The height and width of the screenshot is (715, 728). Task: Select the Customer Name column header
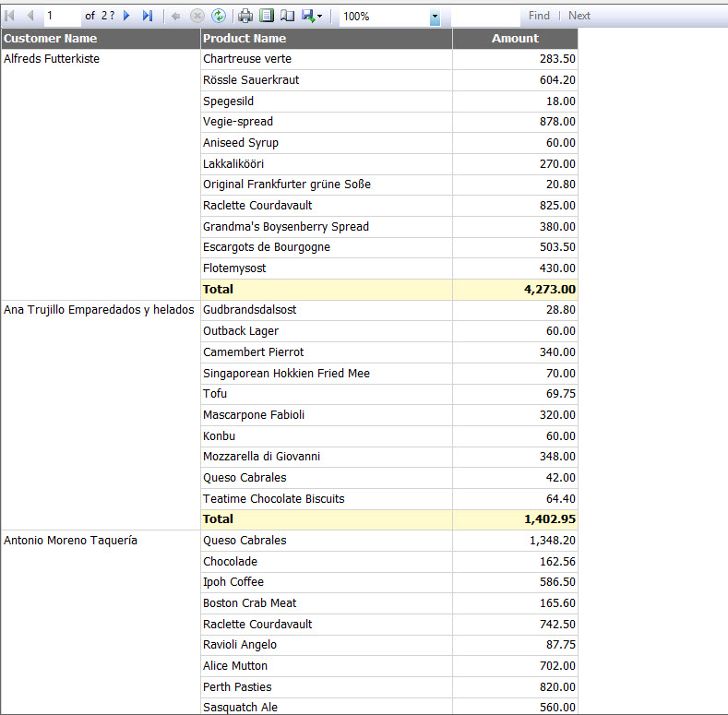pos(101,39)
